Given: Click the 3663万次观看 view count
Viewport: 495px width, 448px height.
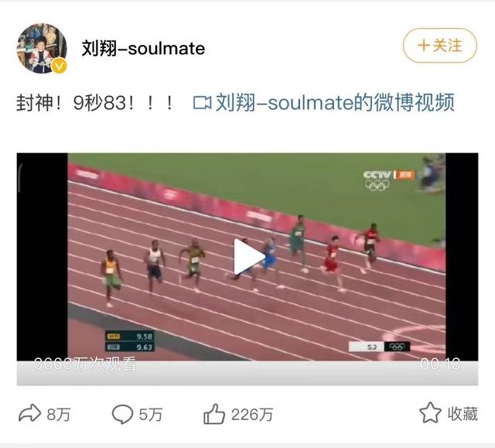Looking at the screenshot, I should 85,364.
